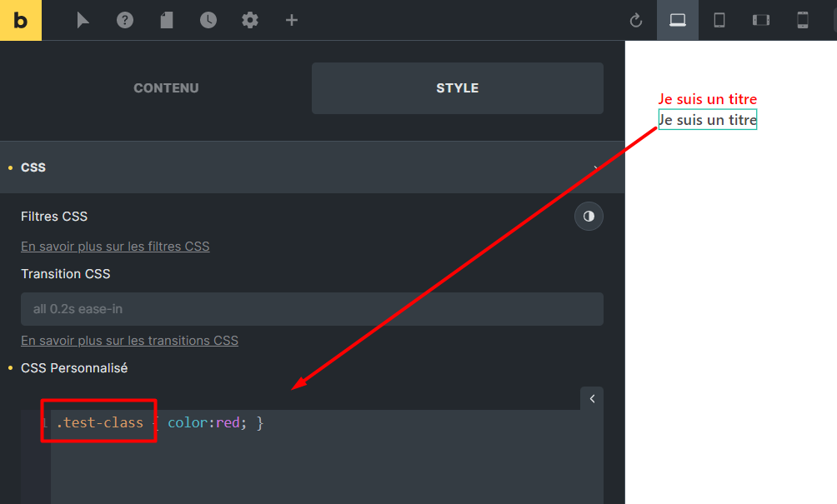Switch to the CONTENU tab
This screenshot has height=504, width=837.
tap(166, 88)
